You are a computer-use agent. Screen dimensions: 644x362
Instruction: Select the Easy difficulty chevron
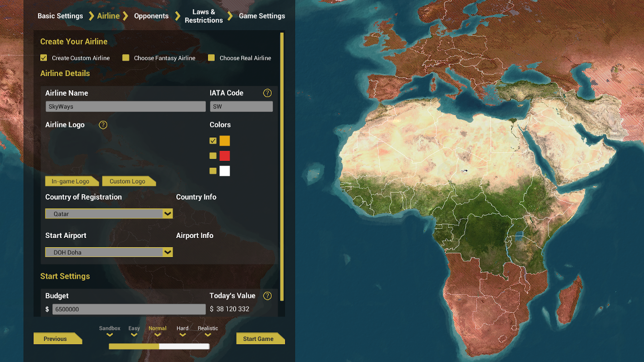coord(134,335)
